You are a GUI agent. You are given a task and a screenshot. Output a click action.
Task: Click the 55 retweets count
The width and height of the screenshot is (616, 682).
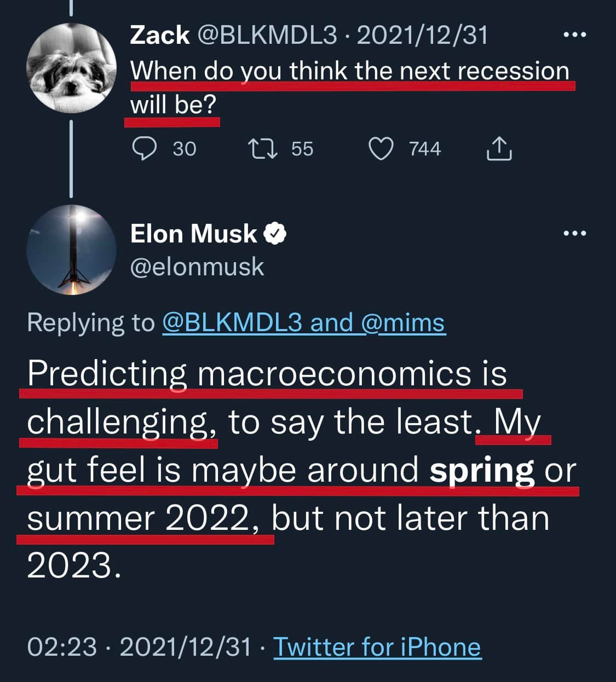coord(302,148)
